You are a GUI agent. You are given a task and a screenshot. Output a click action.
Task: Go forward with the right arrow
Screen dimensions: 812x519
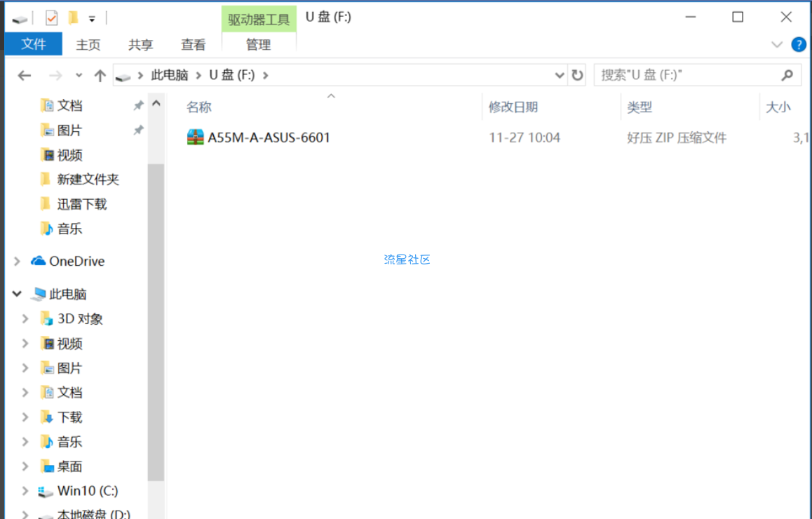tap(55, 76)
